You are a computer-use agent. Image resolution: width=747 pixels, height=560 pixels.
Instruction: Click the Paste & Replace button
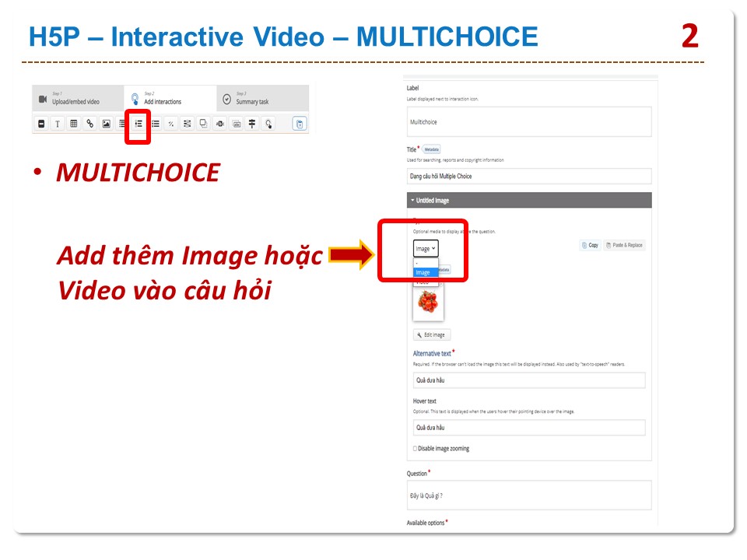click(x=625, y=245)
